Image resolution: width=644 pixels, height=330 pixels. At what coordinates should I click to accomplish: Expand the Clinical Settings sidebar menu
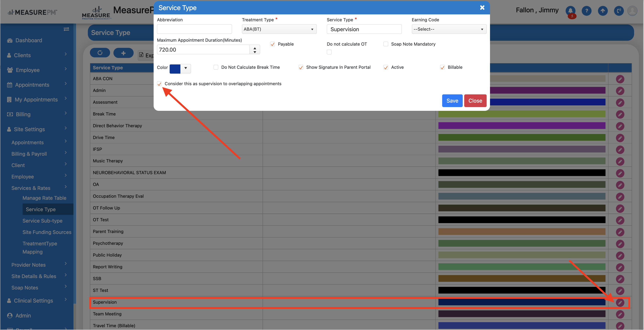tap(33, 300)
